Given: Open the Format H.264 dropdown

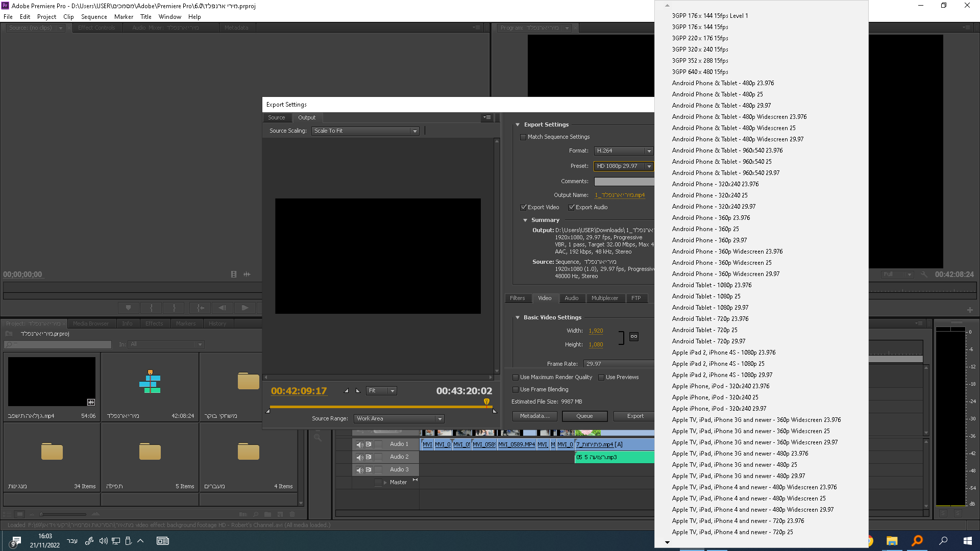Looking at the screenshot, I should coord(623,151).
